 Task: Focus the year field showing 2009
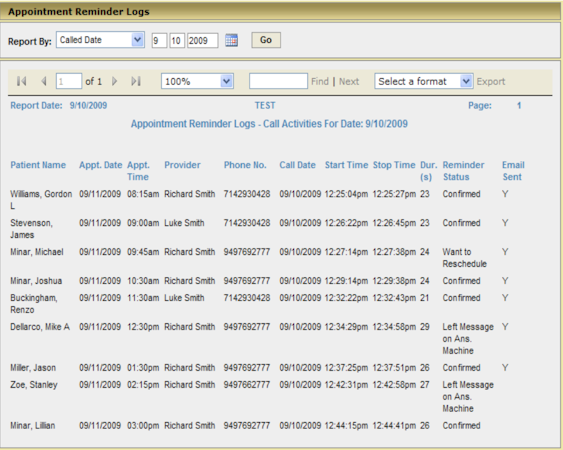203,40
